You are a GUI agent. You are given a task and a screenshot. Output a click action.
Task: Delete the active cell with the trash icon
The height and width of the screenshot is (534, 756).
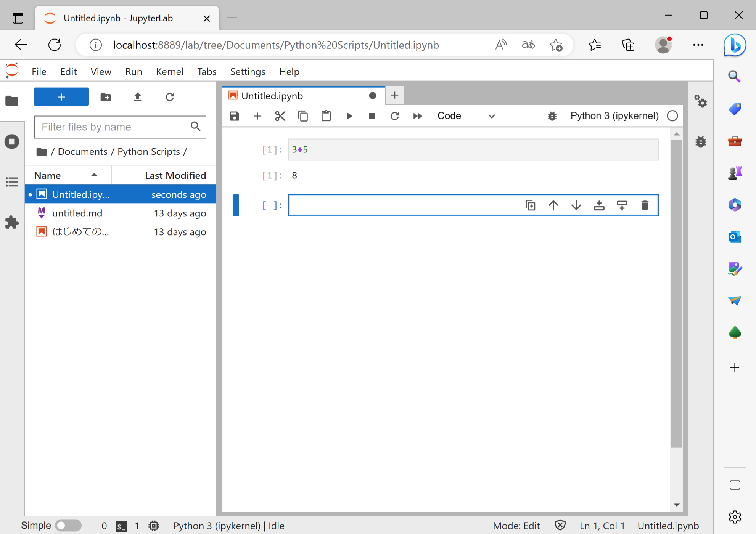pyautogui.click(x=645, y=205)
